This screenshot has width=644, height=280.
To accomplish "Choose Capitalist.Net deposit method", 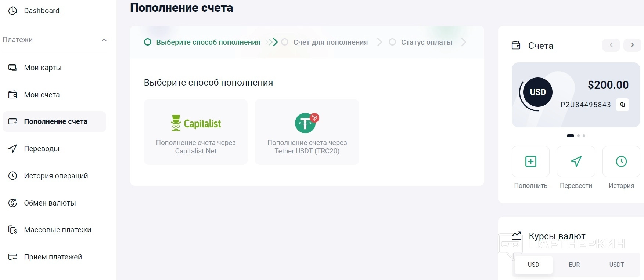I will click(196, 132).
